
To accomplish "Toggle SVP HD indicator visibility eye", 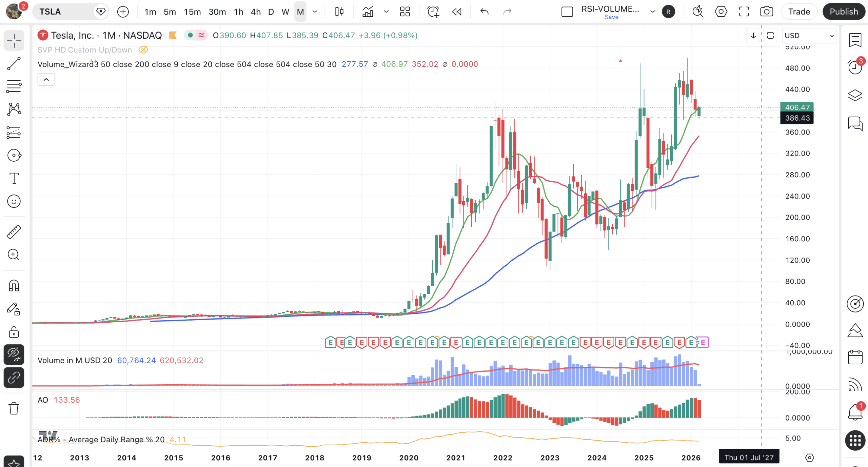I will tap(143, 50).
